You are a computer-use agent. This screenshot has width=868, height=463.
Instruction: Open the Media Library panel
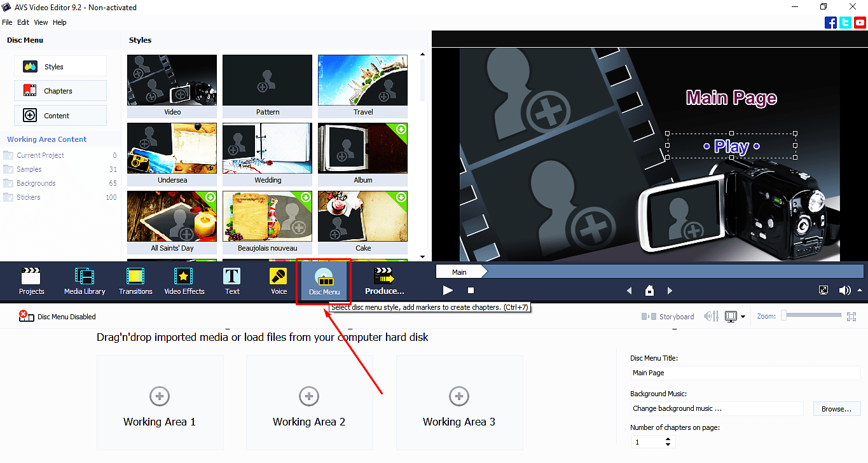tap(84, 280)
